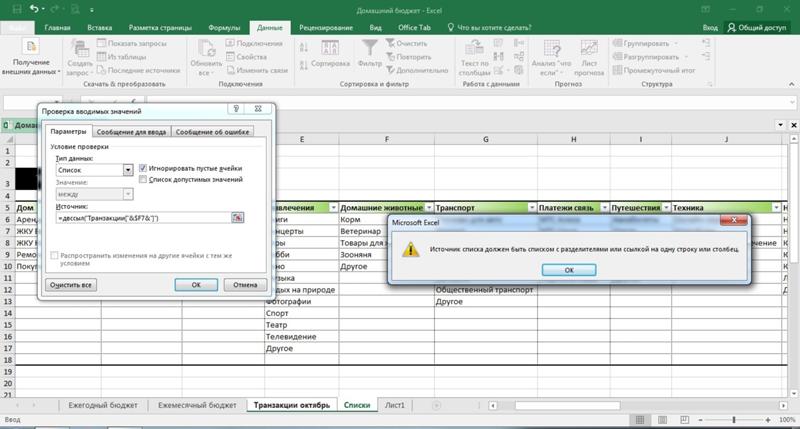Select the Ежемесячный бюджет sheet tab

pyautogui.click(x=196, y=405)
